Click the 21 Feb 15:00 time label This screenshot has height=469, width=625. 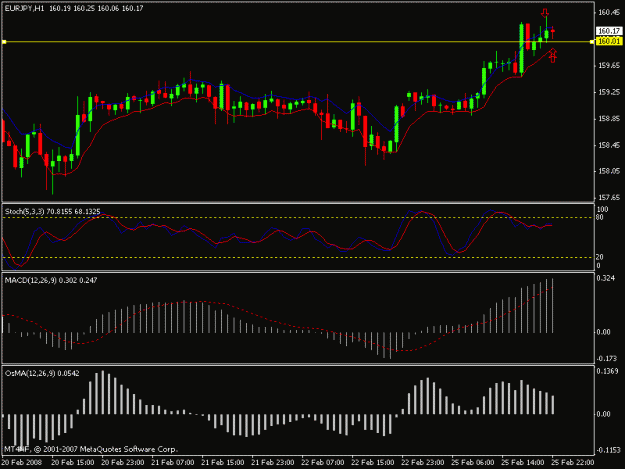click(222, 462)
